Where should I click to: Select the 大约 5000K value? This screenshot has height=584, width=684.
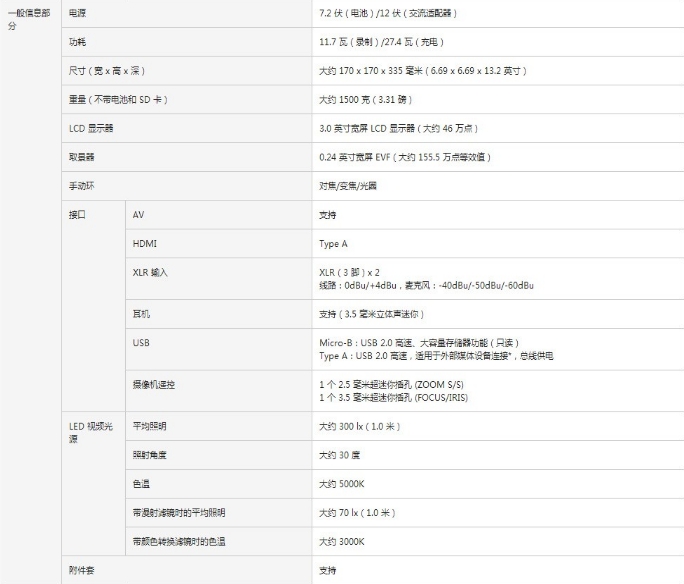click(x=342, y=484)
